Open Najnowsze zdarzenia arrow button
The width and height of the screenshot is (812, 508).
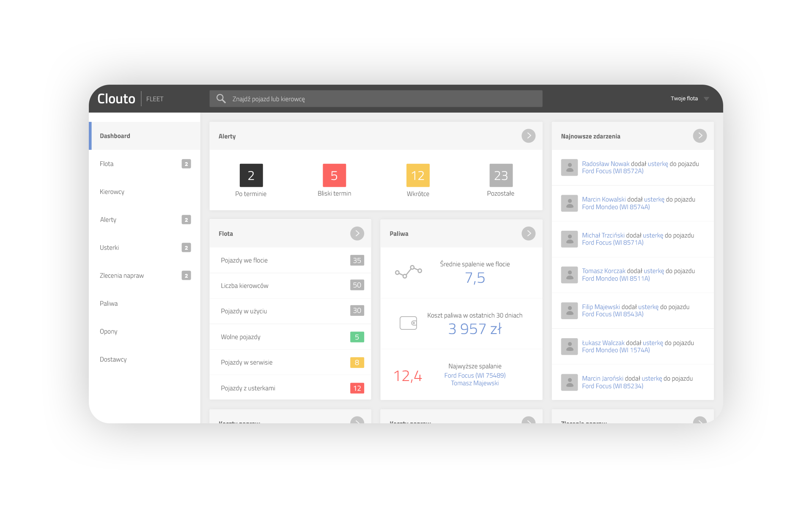pos(700,136)
